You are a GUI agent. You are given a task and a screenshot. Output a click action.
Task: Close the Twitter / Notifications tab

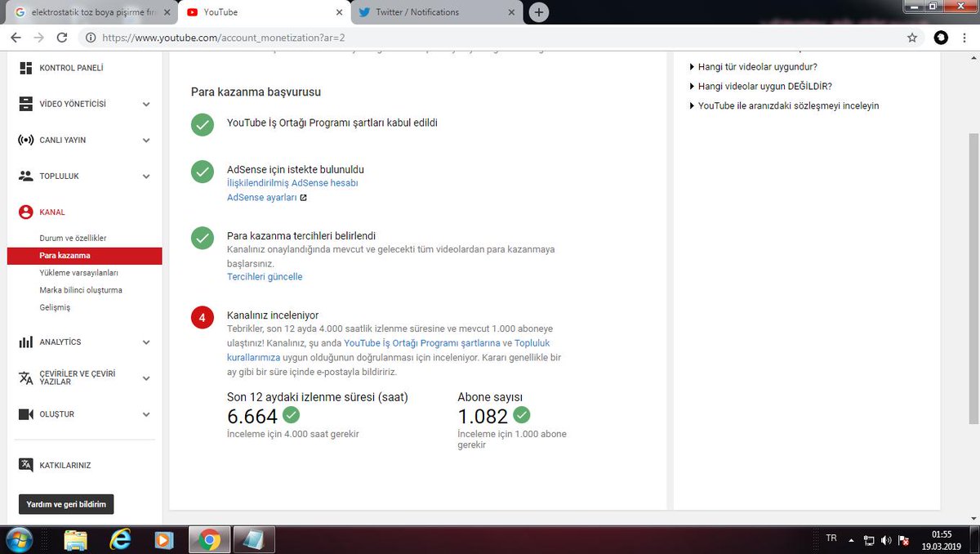coord(511,12)
